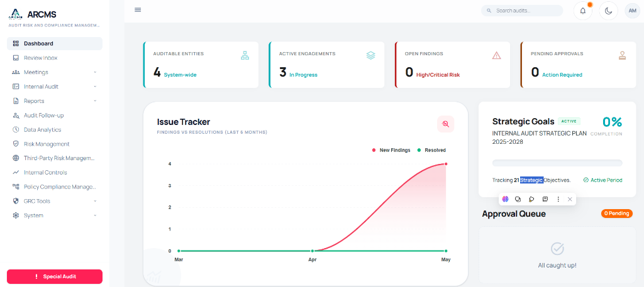Viewport: 644px width, 287px height.
Task: Open Risk Management page
Action: 55,144
